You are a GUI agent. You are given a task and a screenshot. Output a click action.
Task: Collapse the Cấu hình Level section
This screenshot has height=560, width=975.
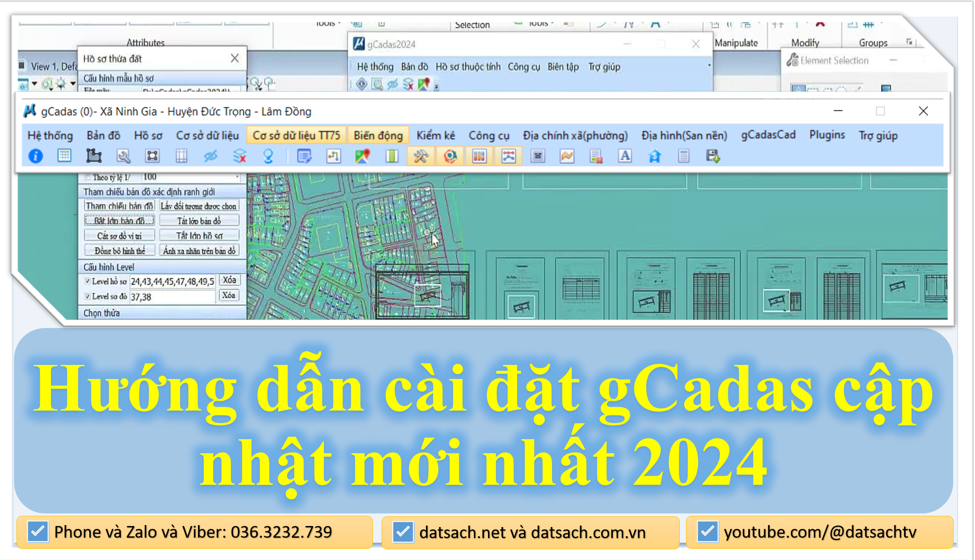(109, 267)
